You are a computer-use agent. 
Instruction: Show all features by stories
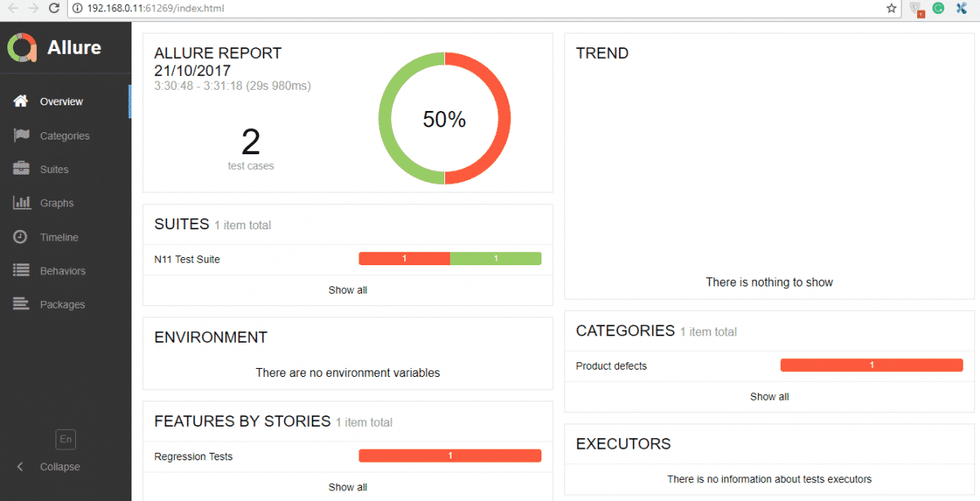point(348,487)
